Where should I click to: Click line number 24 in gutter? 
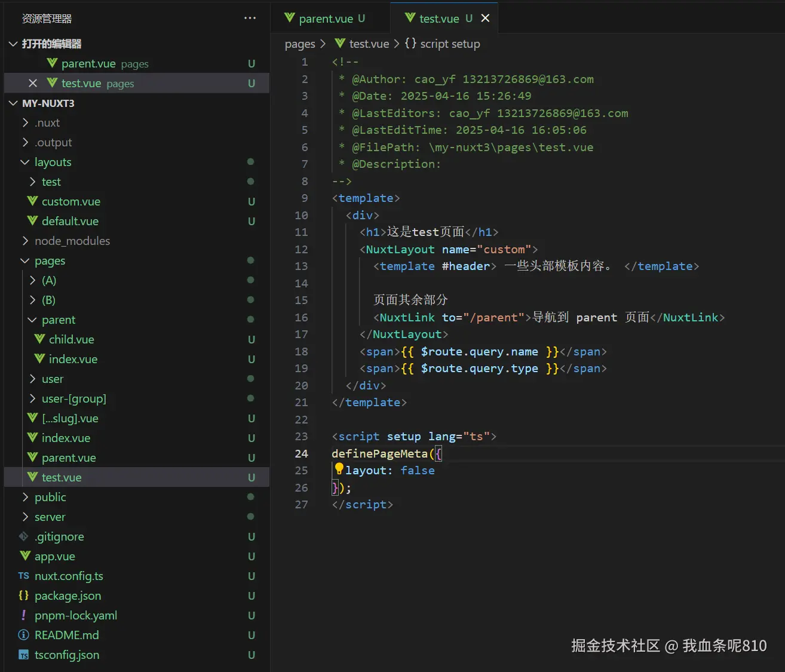click(x=302, y=453)
